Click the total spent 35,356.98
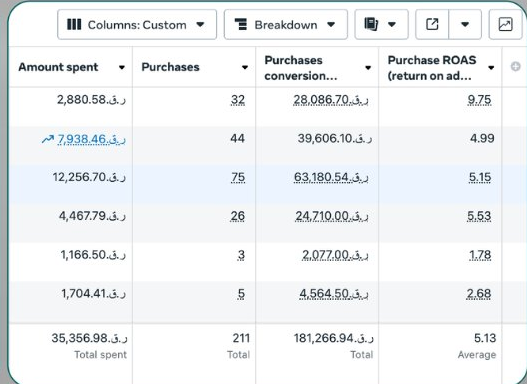This screenshot has height=384, width=527. pyautogui.click(x=89, y=338)
